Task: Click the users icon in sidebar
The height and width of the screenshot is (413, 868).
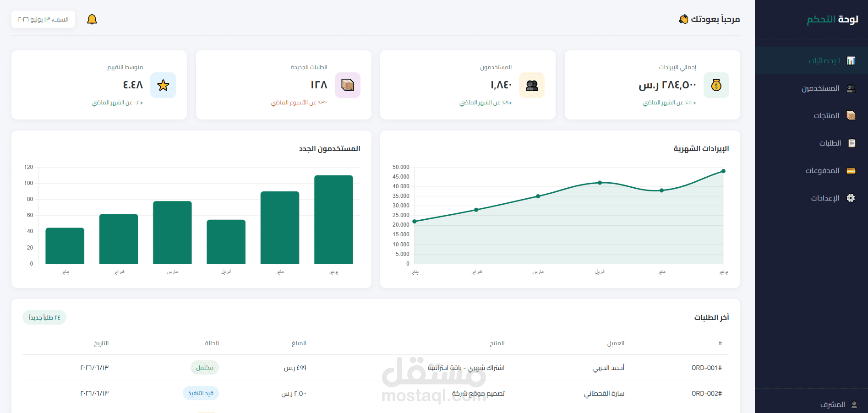Action: (x=851, y=88)
